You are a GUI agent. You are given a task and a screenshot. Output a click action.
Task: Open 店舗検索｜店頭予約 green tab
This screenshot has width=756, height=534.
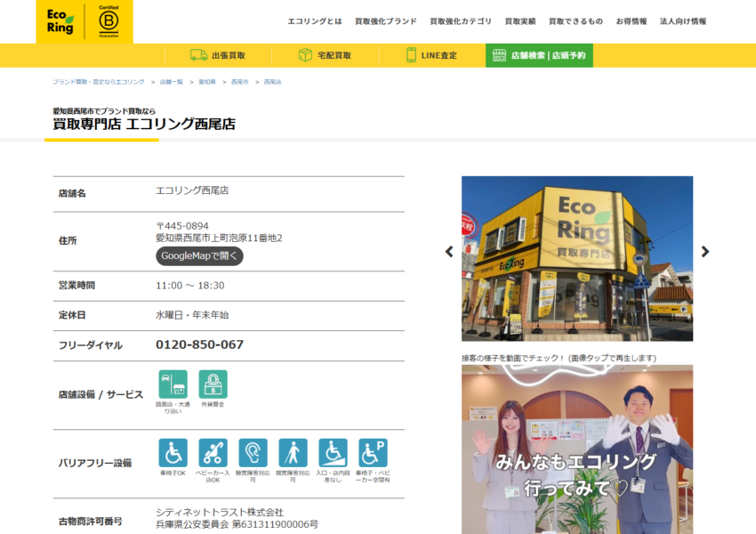coord(539,55)
